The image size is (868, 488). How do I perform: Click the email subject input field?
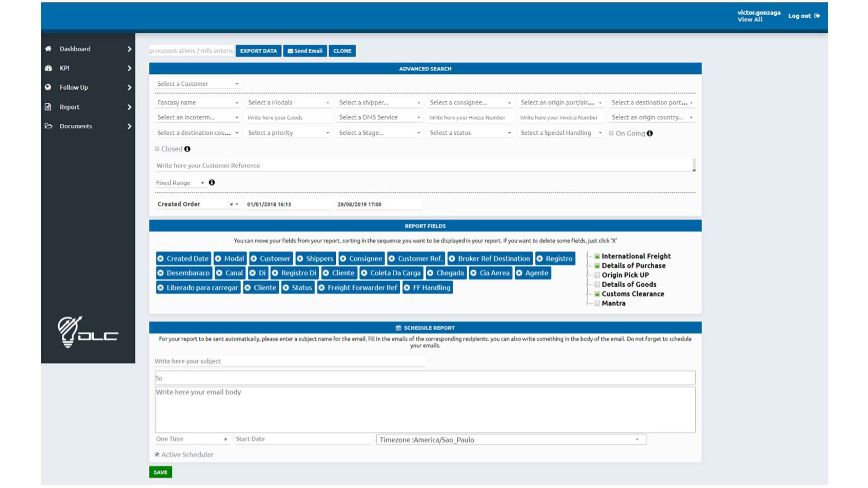290,361
